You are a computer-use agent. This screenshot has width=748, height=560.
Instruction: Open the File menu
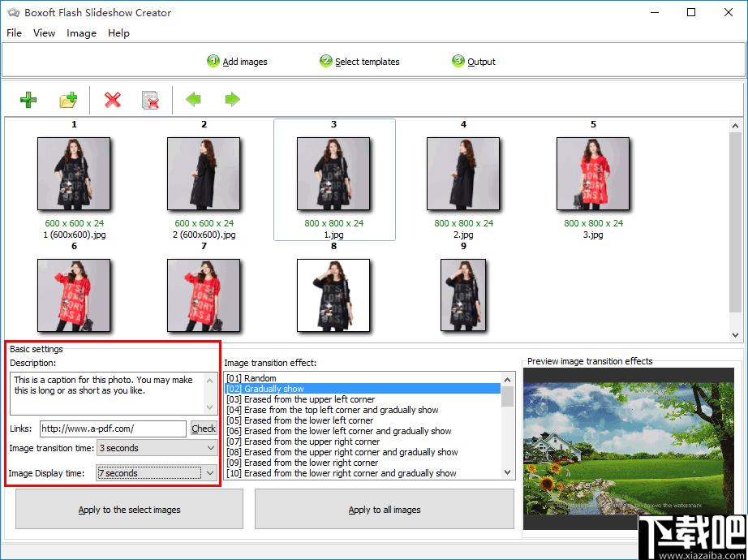(15, 33)
